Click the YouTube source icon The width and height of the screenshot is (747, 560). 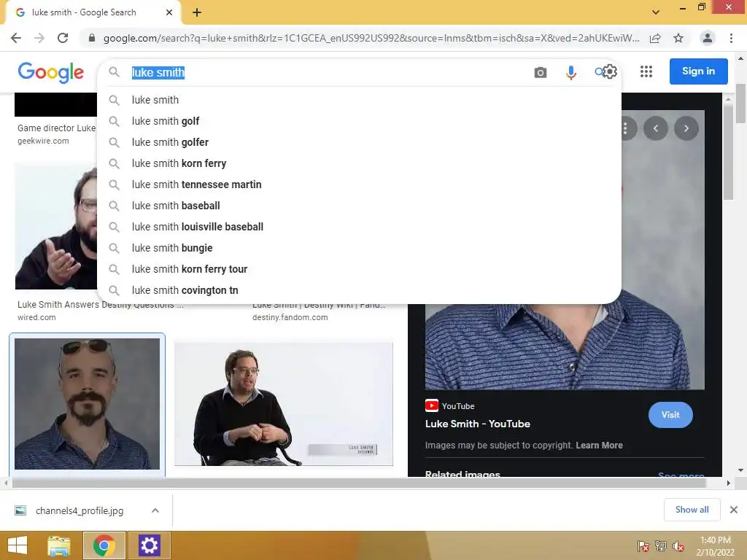(x=432, y=405)
